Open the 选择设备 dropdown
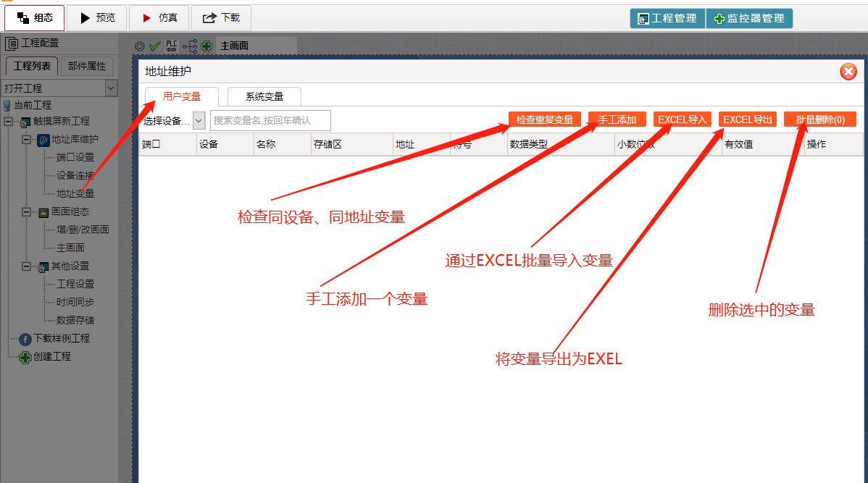This screenshot has height=483, width=868. [x=199, y=120]
